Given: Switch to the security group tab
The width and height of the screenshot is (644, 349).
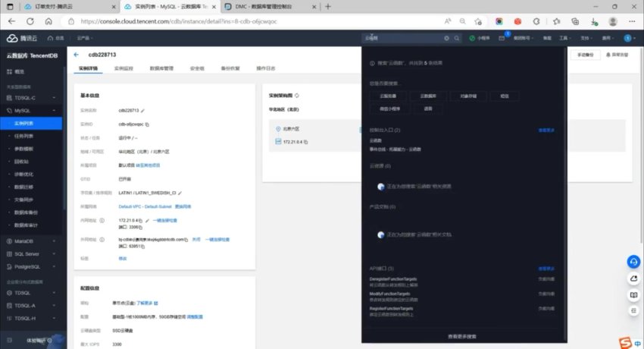Looking at the screenshot, I should point(197,68).
